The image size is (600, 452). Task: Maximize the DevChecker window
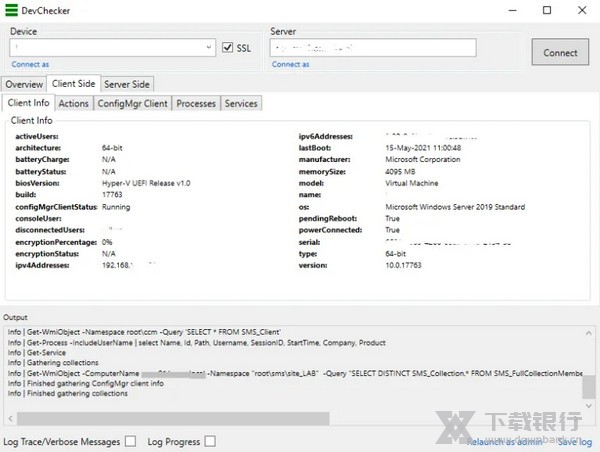[x=547, y=10]
